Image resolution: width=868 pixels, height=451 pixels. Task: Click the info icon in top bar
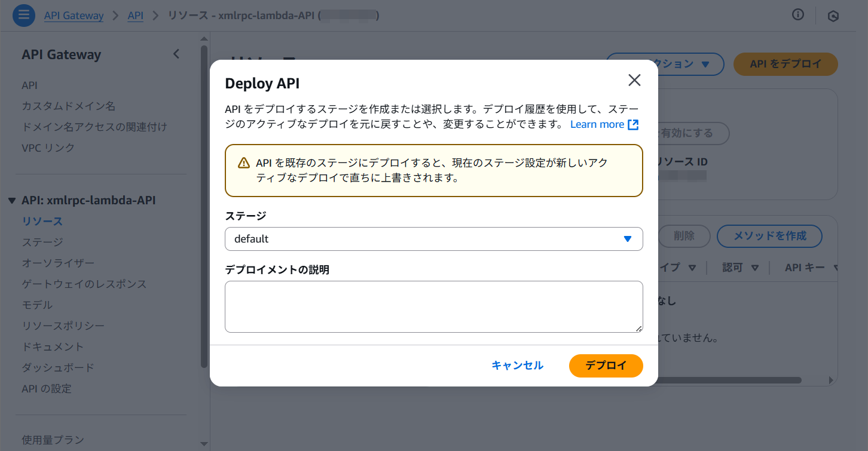[797, 16]
